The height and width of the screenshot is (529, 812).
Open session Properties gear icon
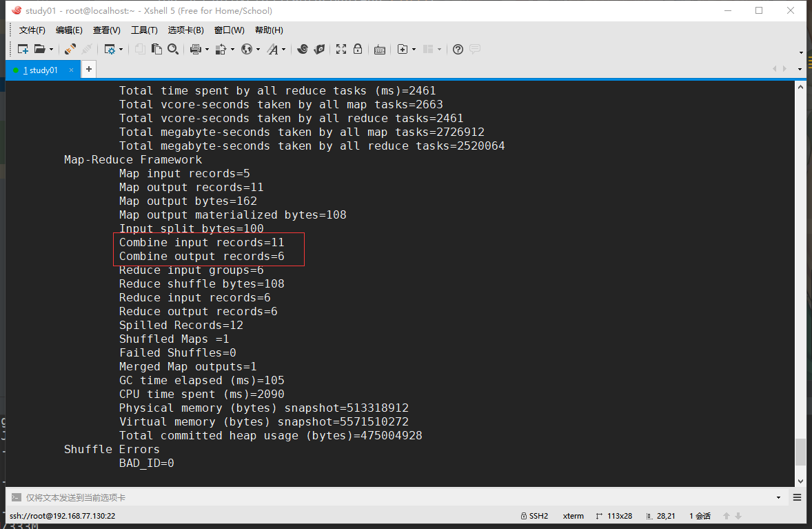110,49
